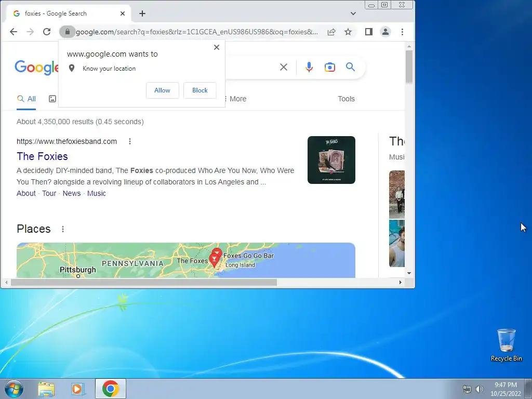Click the horizontal scroll left arrow
532x399 pixels.
(x=6, y=282)
